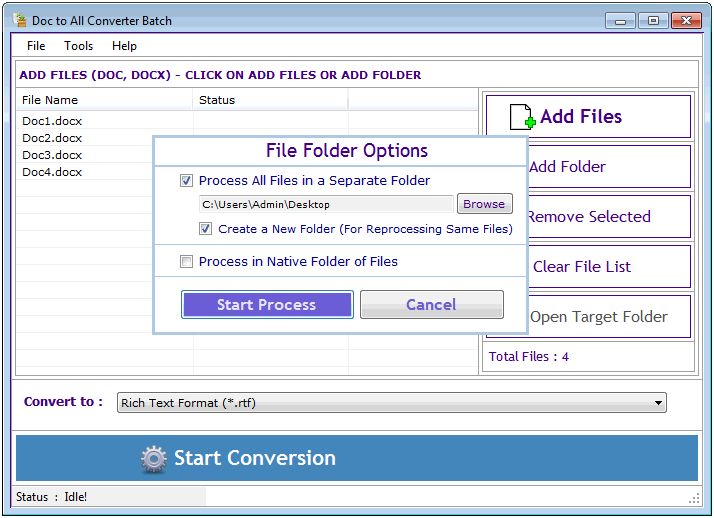Viewport: 714px width, 518px height.
Task: Click the File Name column header
Action: 104,100
